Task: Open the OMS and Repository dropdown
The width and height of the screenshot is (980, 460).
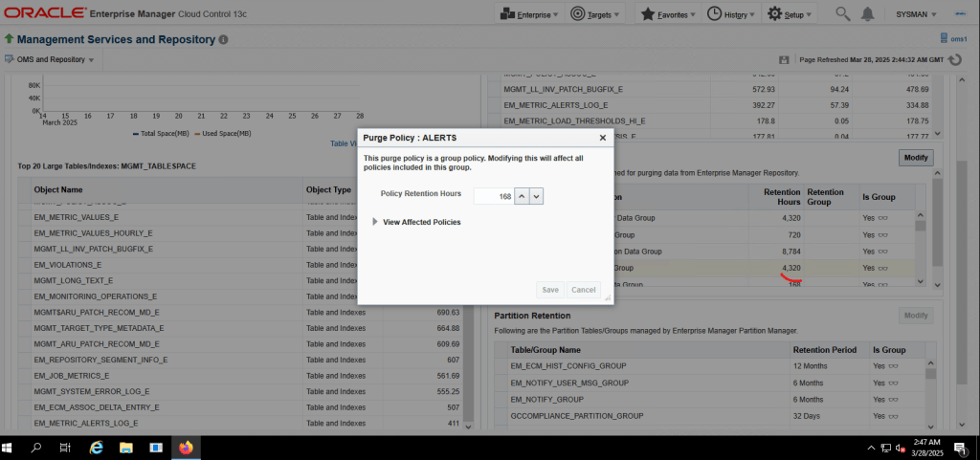Action: pos(55,59)
